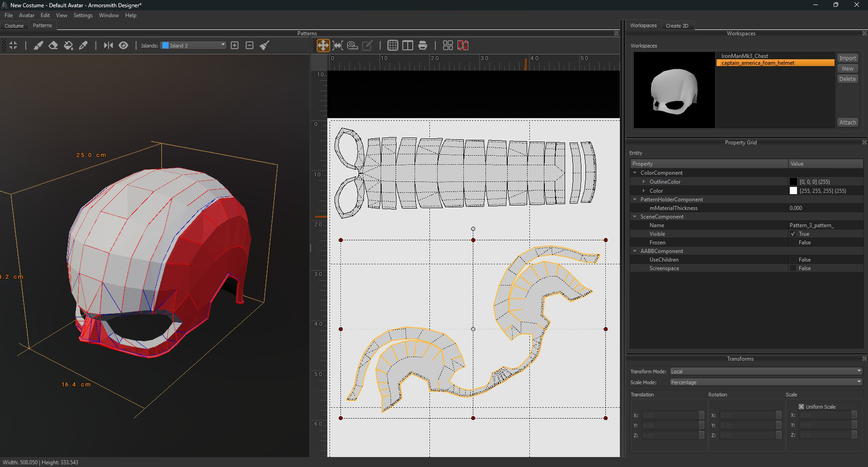Open the File menu
This screenshot has width=868, height=467.
(9, 15)
